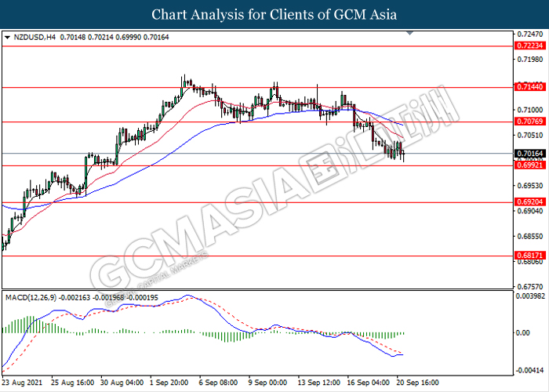Click the MACD values -0.002163 -0.001968 -0.000195
The height and width of the screenshot is (392, 549).
[x=108, y=298]
